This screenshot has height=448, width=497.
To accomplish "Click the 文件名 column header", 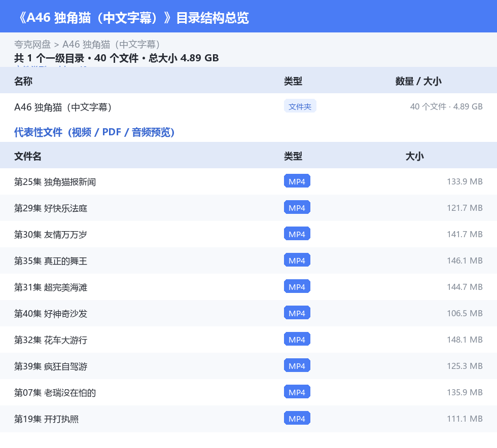I will coord(28,156).
